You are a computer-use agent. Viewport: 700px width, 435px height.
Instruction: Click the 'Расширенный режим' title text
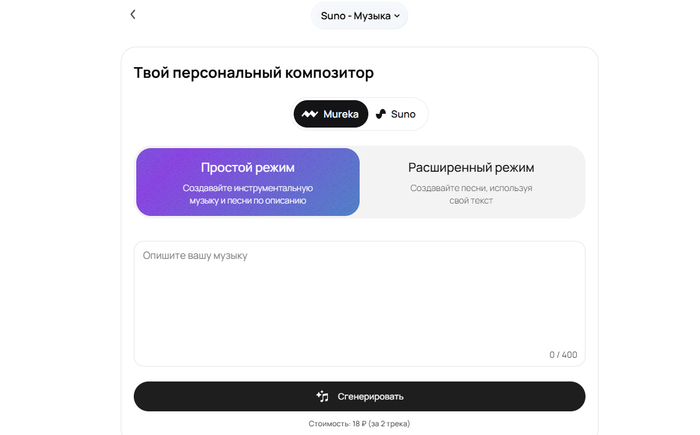pyautogui.click(x=471, y=167)
